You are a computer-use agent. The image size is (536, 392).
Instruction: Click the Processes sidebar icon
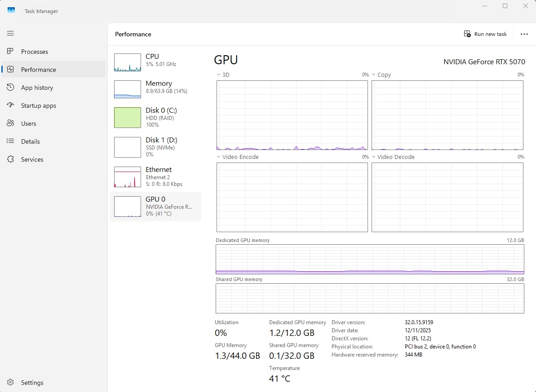pos(10,52)
